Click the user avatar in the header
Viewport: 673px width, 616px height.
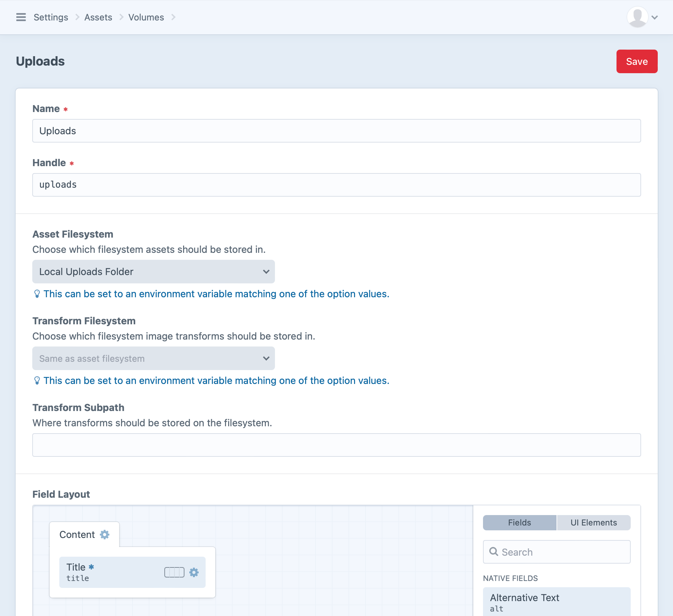coord(637,17)
